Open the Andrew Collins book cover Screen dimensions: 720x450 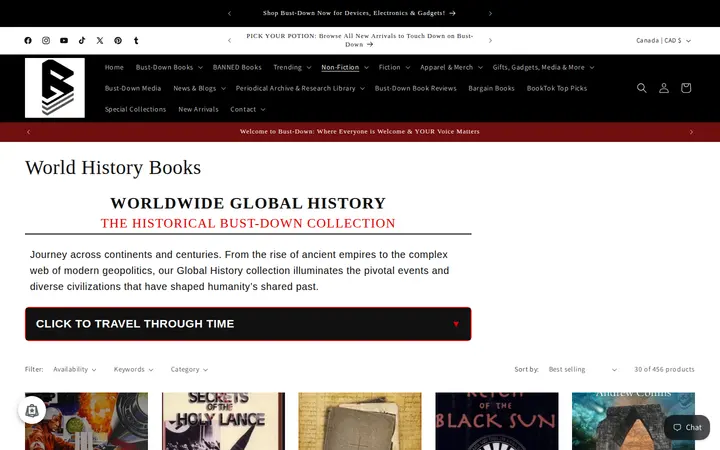click(x=633, y=421)
